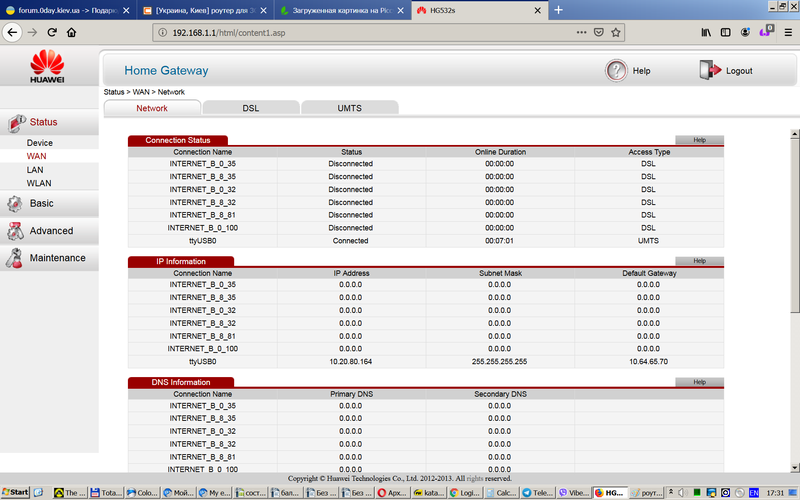
Task: Bookmark this page with the star icon
Action: point(617,32)
